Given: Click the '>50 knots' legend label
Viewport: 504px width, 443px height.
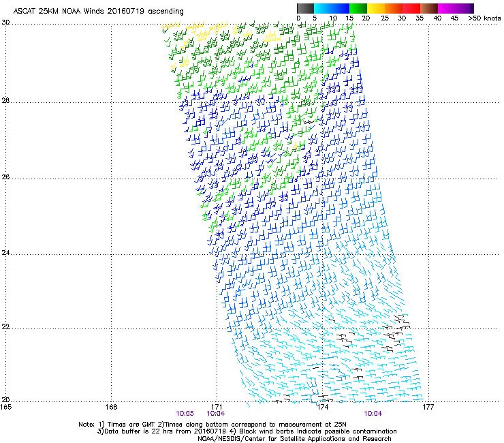Looking at the screenshot, I should coord(484,18).
